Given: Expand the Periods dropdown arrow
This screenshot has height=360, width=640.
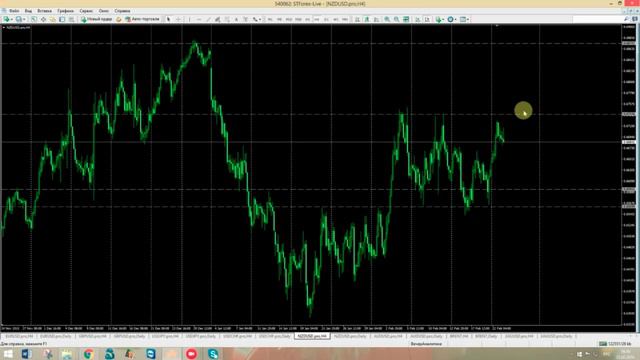Looking at the screenshot, I should (x=456, y=19).
